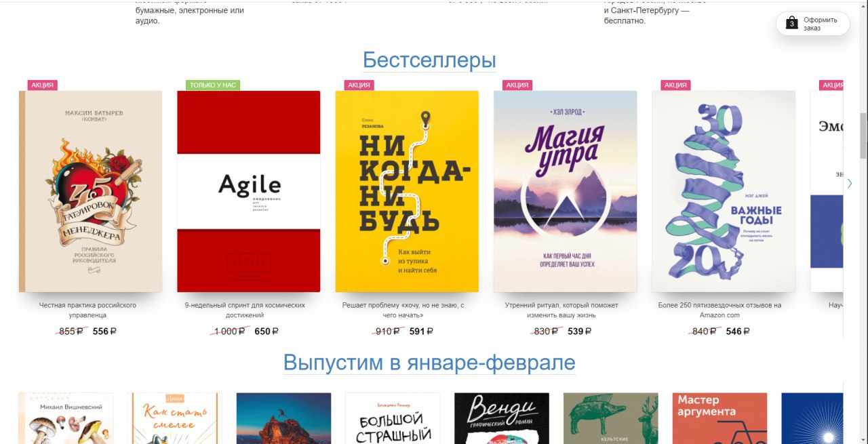This screenshot has height=444, width=868.
Task: Click the discounted price 591 ₽
Action: pyautogui.click(x=421, y=331)
